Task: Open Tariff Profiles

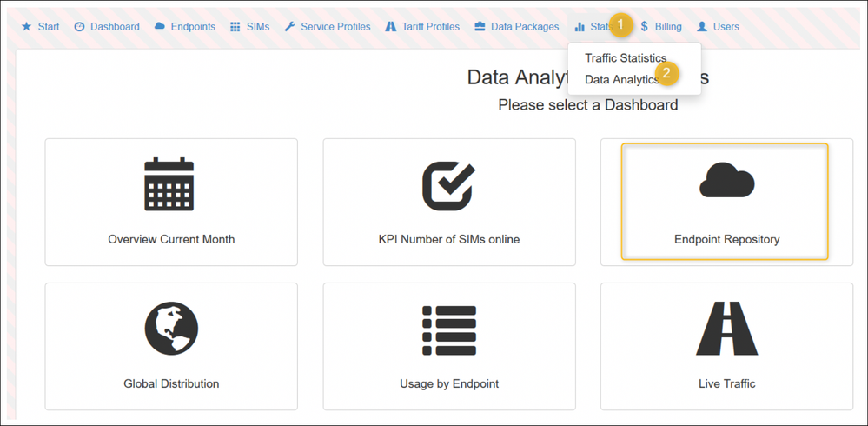Action: (422, 27)
